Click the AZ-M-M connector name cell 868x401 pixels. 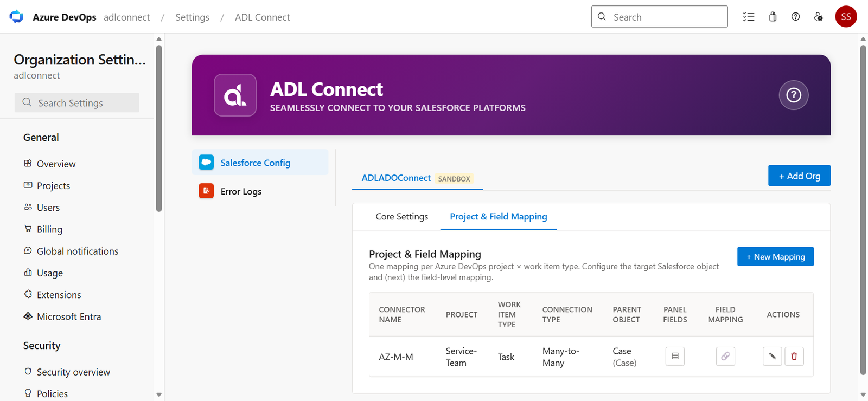coord(396,357)
